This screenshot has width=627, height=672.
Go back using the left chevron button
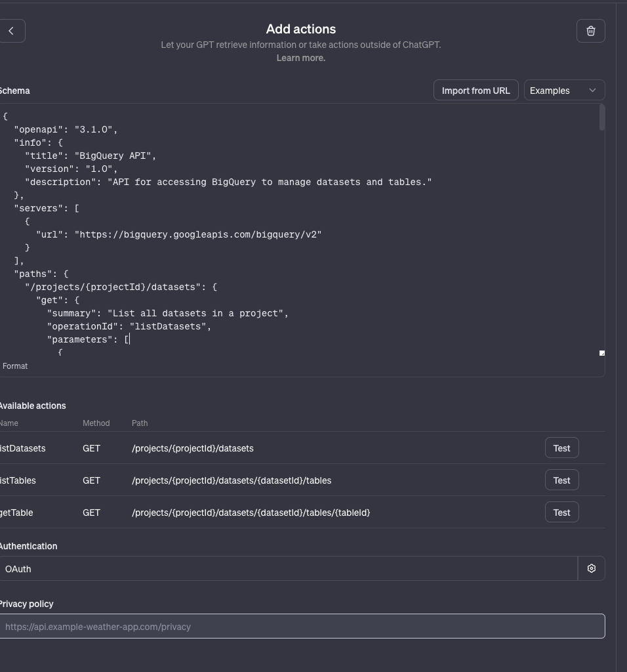coord(12,31)
